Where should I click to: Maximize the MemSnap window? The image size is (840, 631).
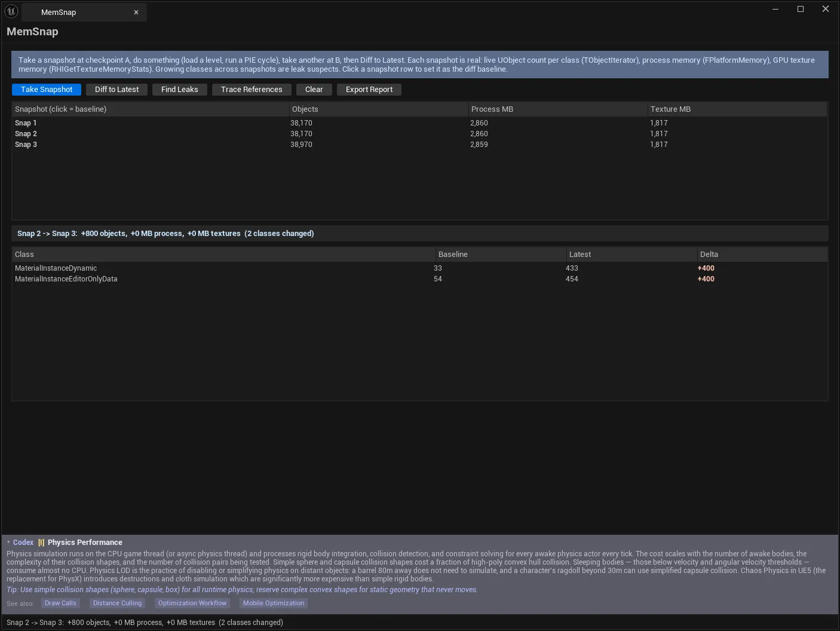pyautogui.click(x=801, y=9)
